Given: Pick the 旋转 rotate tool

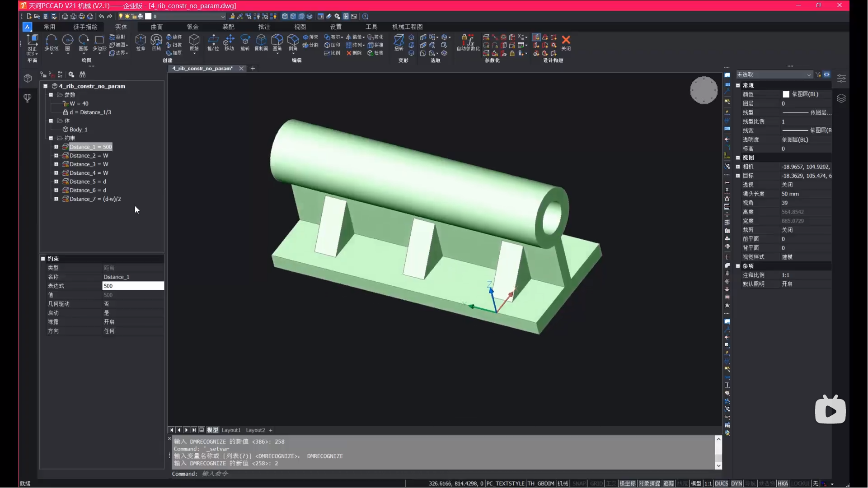Looking at the screenshot, I should click(245, 42).
